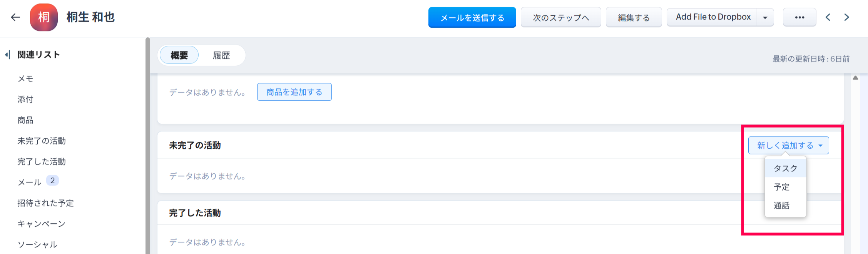Click the scrollbar up arrow

855,78
